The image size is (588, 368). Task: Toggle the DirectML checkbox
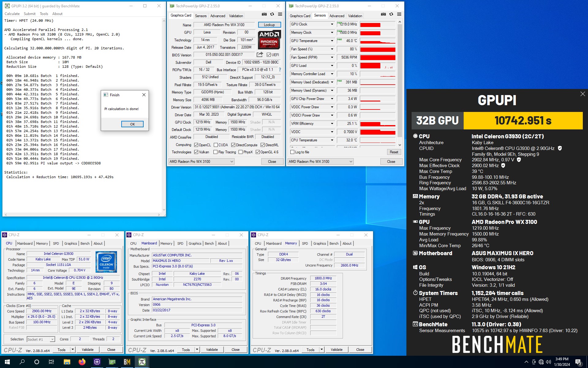262,145
